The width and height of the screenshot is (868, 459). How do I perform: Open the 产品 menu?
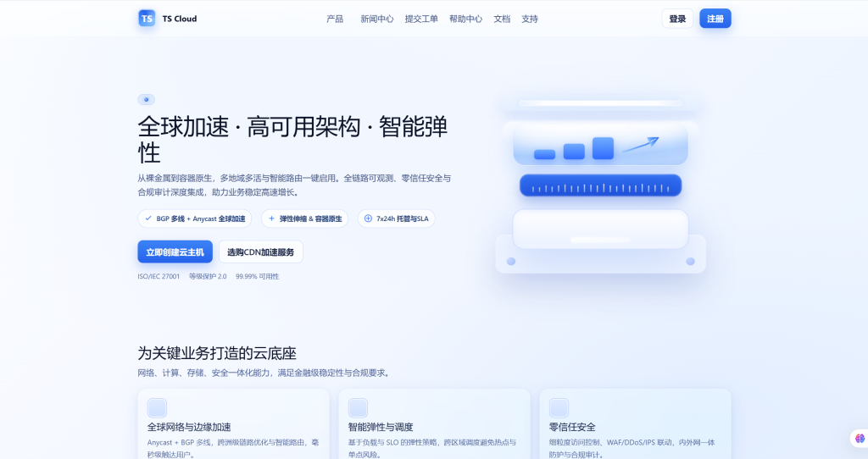pos(334,19)
